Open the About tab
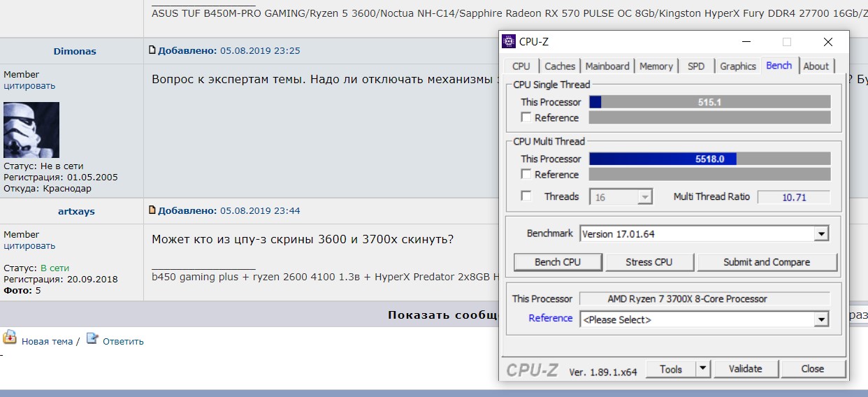The image size is (868, 397). pyautogui.click(x=816, y=66)
